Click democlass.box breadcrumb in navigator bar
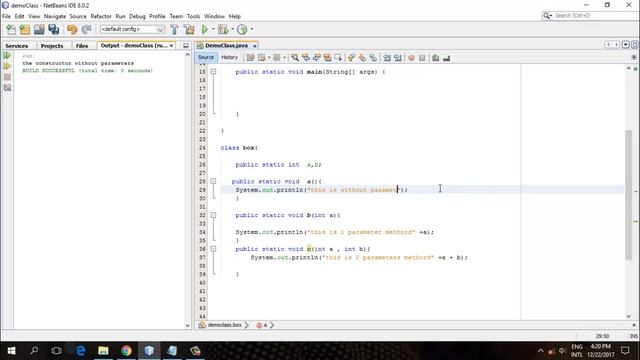 224,325
